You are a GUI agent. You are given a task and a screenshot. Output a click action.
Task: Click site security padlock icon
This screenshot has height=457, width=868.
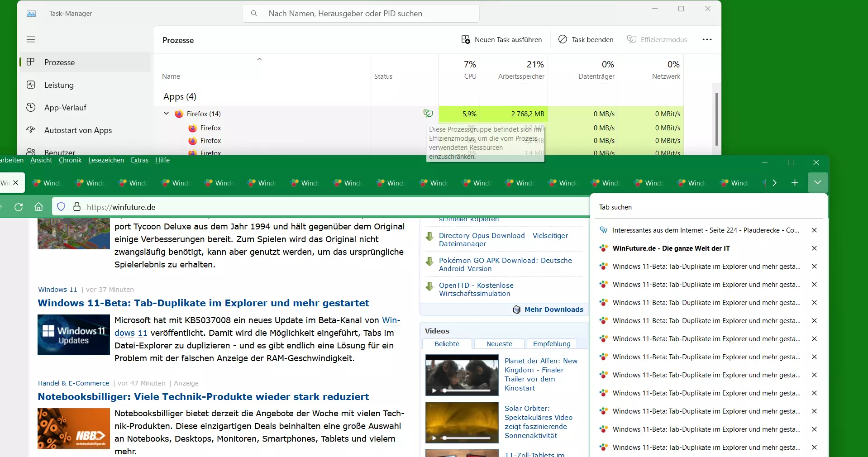(x=77, y=207)
